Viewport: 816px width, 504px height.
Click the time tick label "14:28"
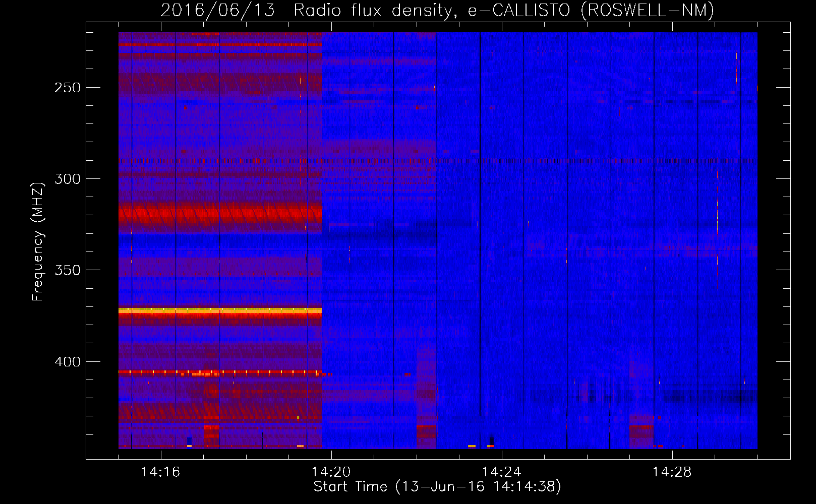(672, 472)
